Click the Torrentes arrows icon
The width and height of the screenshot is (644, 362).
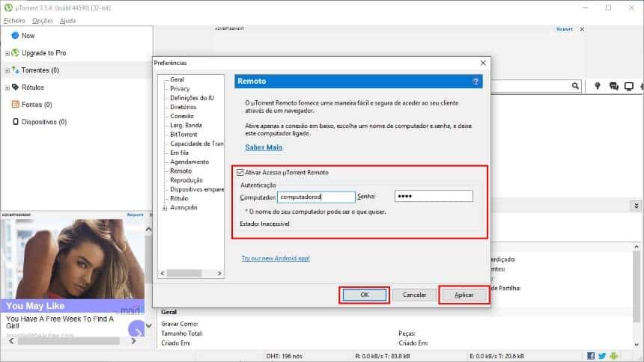(15, 70)
